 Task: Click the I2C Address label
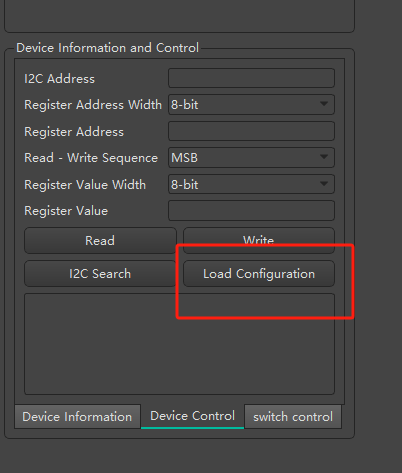click(x=59, y=79)
